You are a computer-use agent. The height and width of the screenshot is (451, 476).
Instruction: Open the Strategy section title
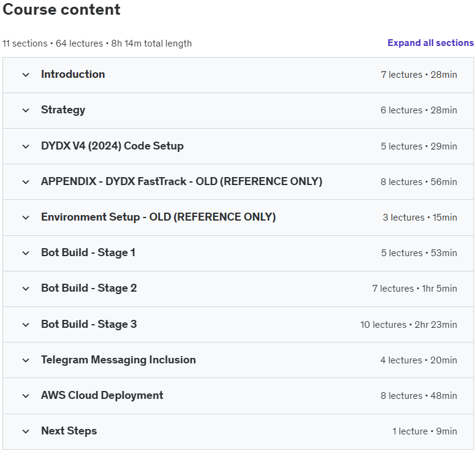tap(63, 110)
